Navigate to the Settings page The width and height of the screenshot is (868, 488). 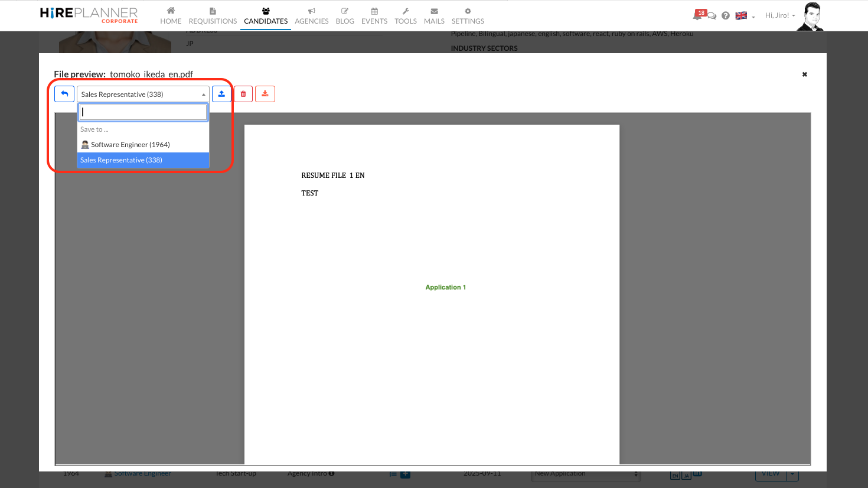pyautogui.click(x=468, y=16)
